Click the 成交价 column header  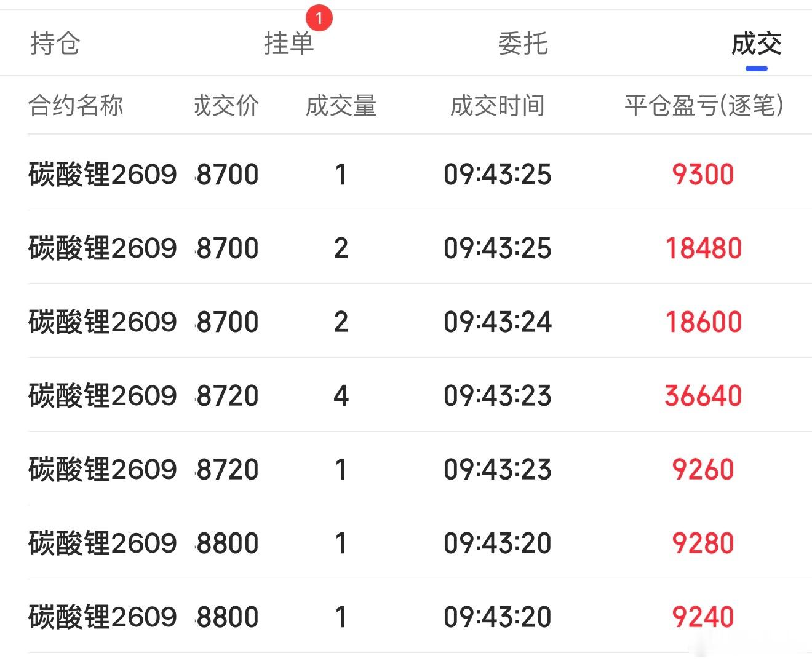pyautogui.click(x=226, y=106)
